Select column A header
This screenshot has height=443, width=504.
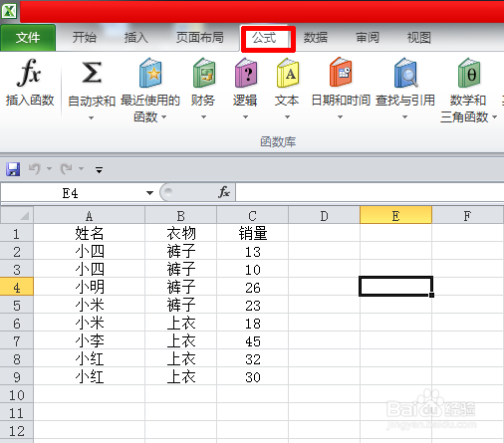coord(89,216)
